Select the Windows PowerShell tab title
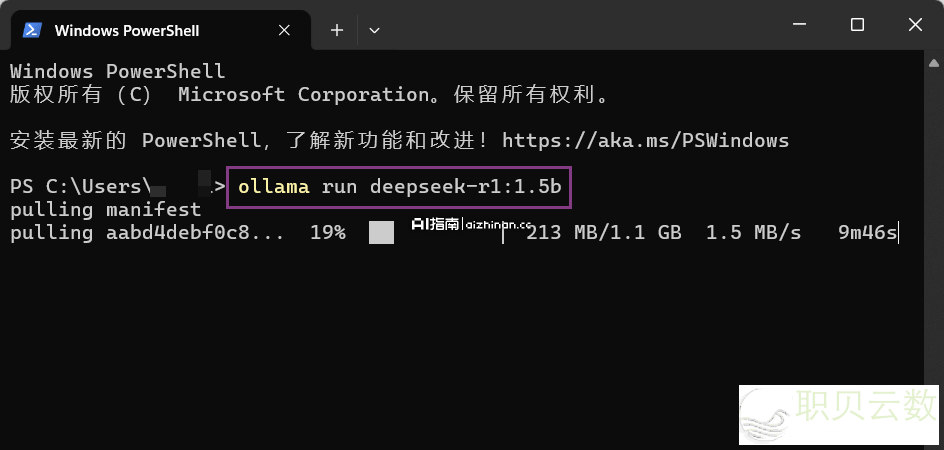 click(127, 31)
